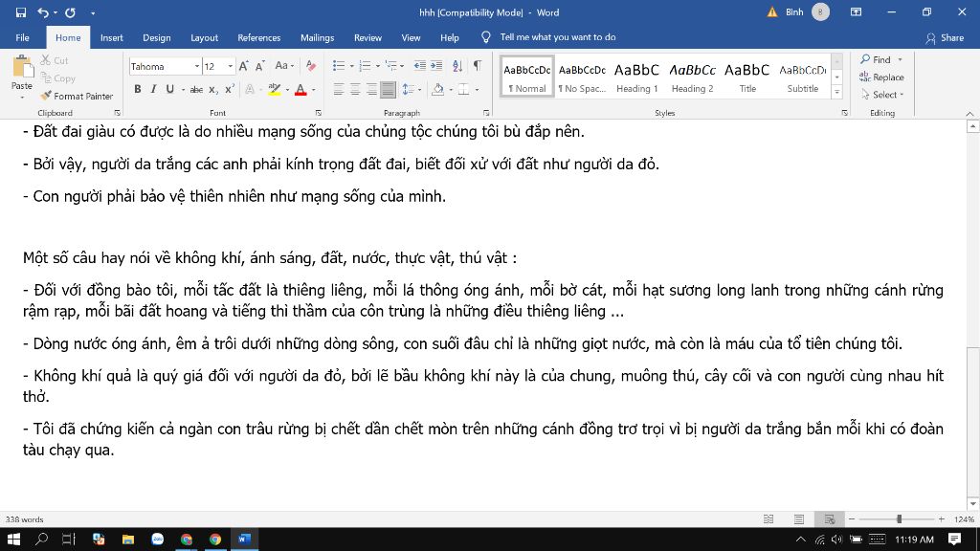The height and width of the screenshot is (551, 980).
Task: Expand the Styles gallery more arrow
Action: (x=836, y=93)
